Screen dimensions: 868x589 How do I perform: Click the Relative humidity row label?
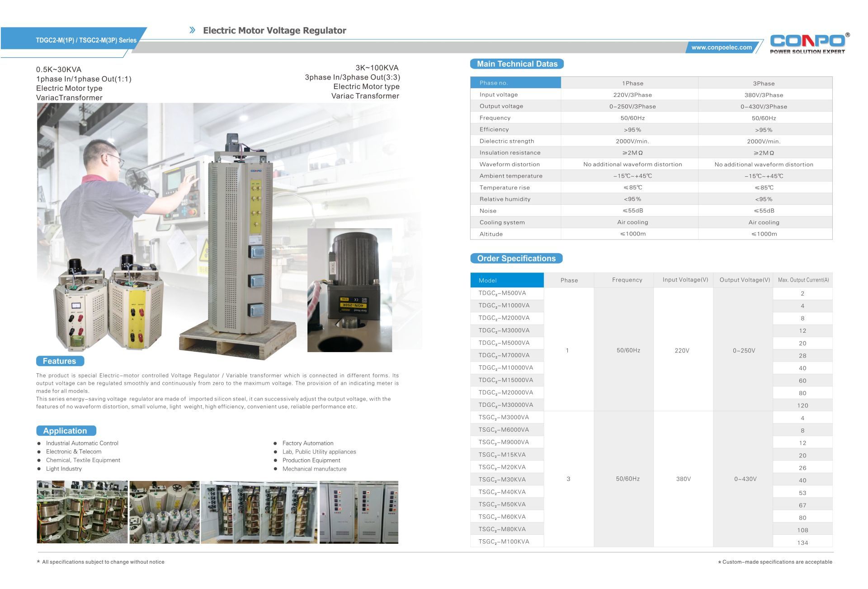point(505,199)
